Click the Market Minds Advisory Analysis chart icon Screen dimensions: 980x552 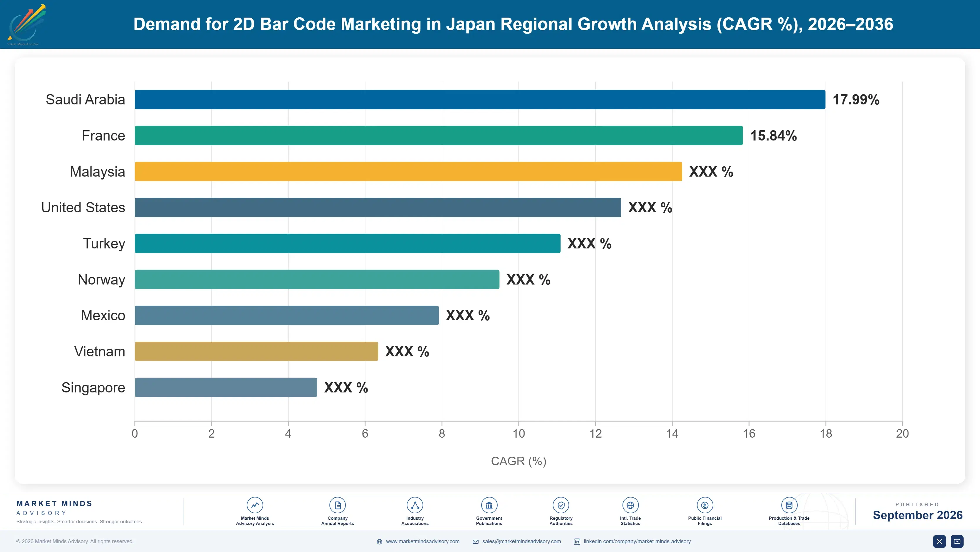[x=255, y=505]
